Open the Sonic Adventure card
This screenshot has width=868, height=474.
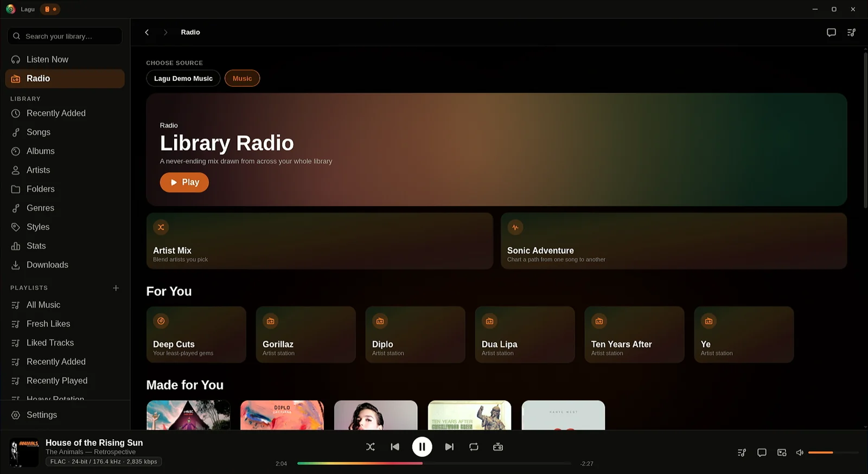[x=674, y=241]
